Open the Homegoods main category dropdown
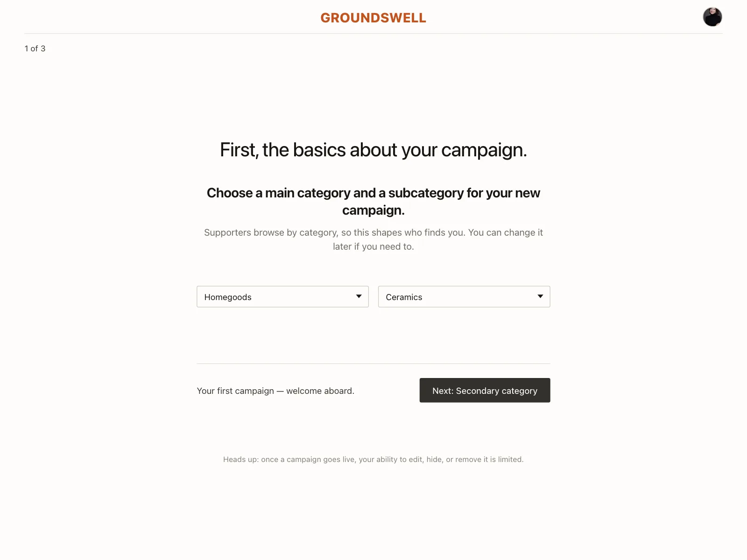The height and width of the screenshot is (560, 747). tap(282, 297)
